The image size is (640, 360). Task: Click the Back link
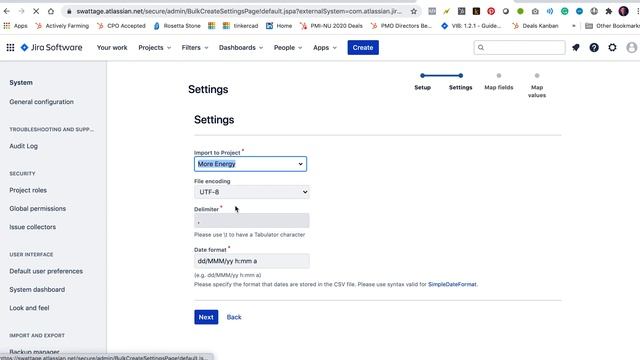click(x=234, y=317)
